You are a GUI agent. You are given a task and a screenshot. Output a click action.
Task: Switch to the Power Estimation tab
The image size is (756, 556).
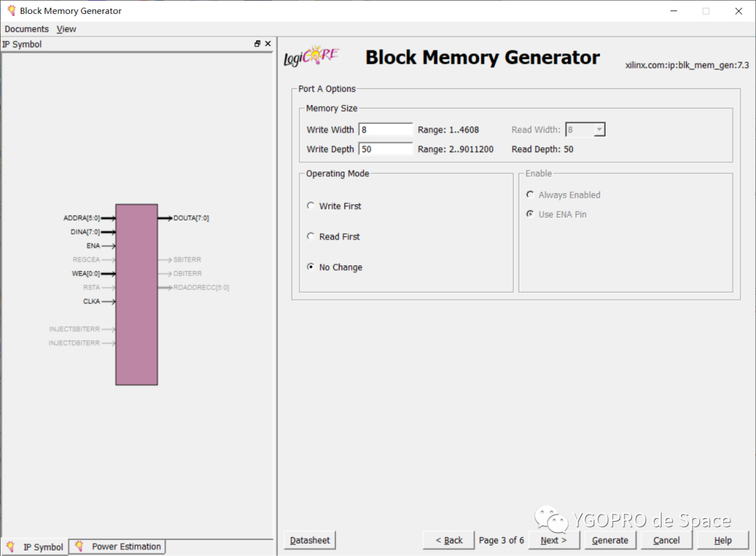click(118, 546)
